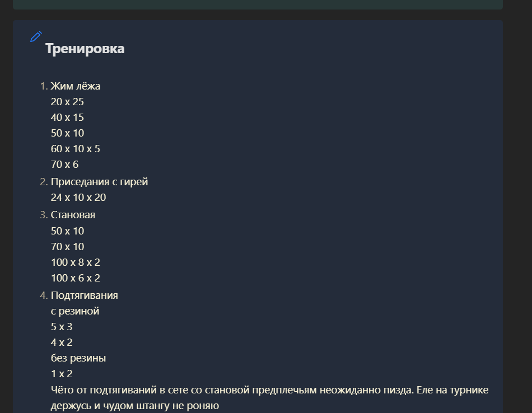Click the Подтягивания list item

(84, 295)
